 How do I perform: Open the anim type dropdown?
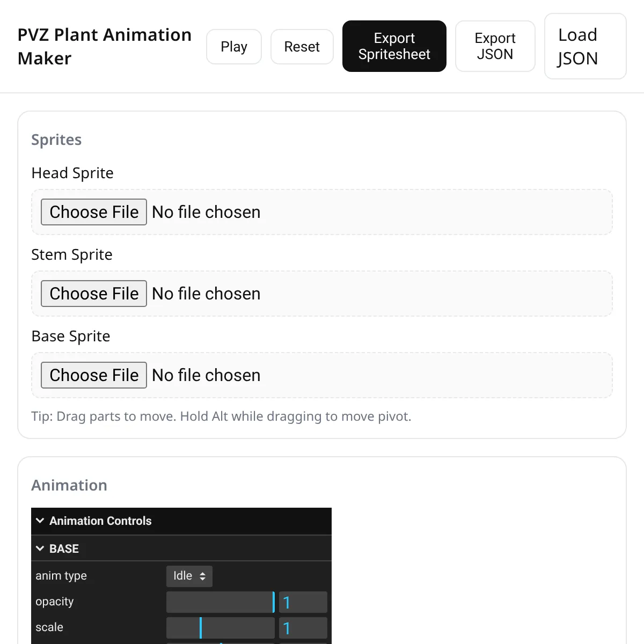click(189, 576)
